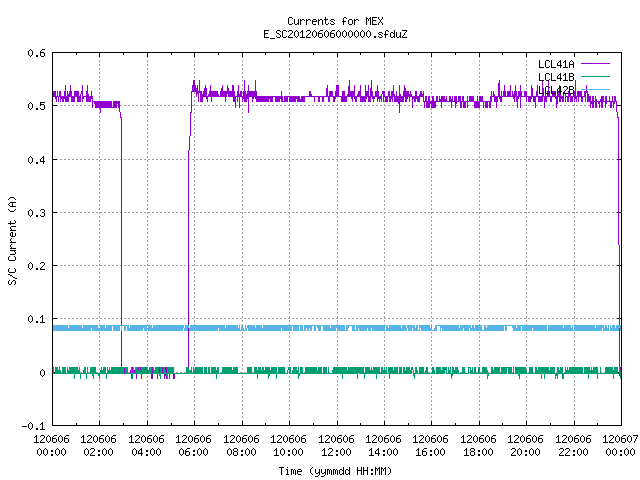Click the 120606 02:00 time tick label
The height and width of the screenshot is (480, 640).
[99, 446]
